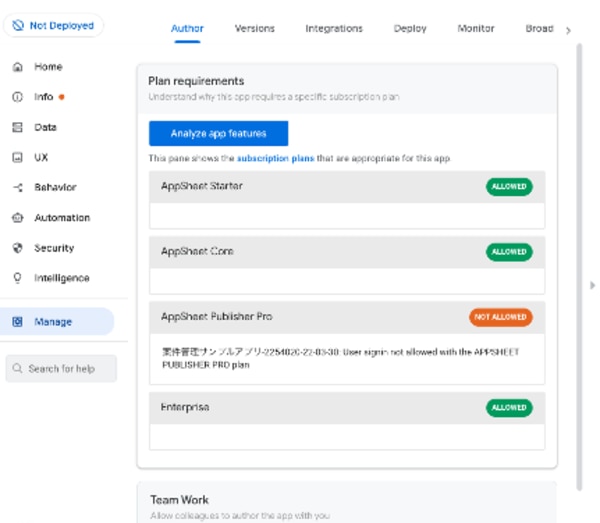The height and width of the screenshot is (523, 600).
Task: Click the Security shield icon
Action: coord(18,248)
